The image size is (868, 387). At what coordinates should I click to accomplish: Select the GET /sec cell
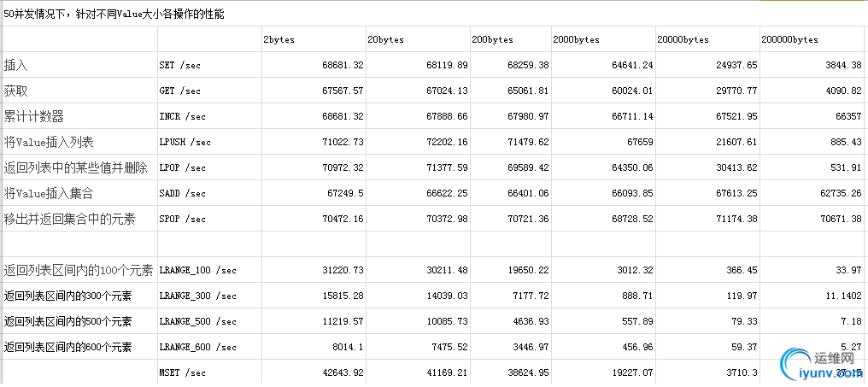pyautogui.click(x=179, y=91)
